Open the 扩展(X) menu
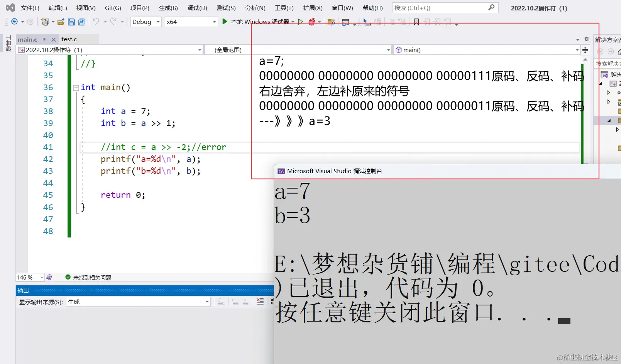621x364 pixels. point(313,8)
